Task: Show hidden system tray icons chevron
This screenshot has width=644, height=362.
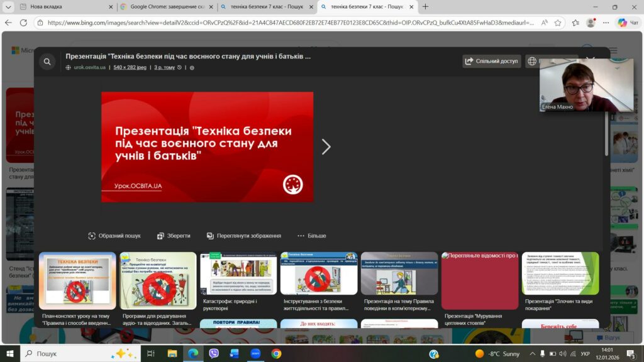Action: pos(533,354)
